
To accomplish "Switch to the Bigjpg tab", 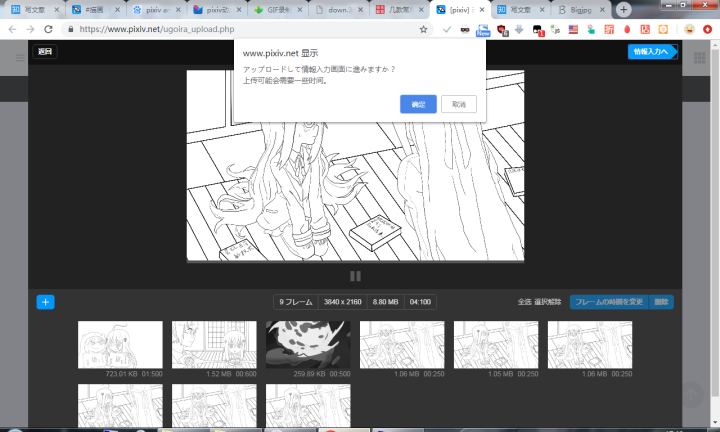I will [x=581, y=10].
